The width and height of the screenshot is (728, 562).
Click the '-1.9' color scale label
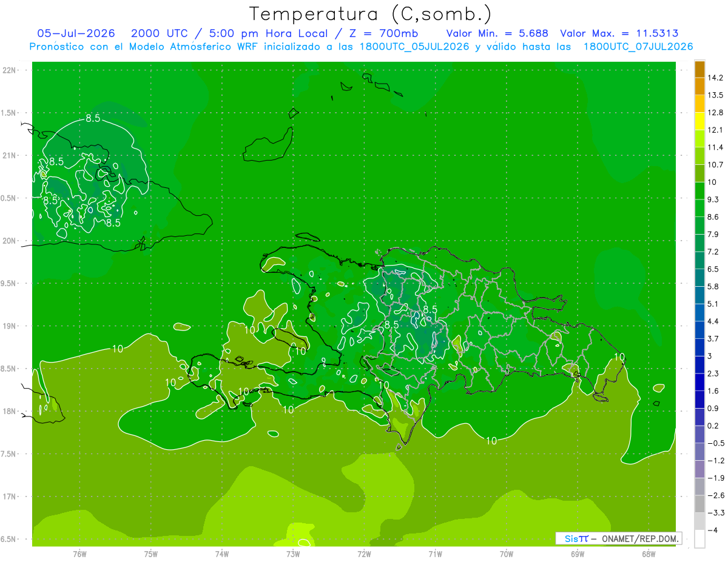[x=715, y=478]
